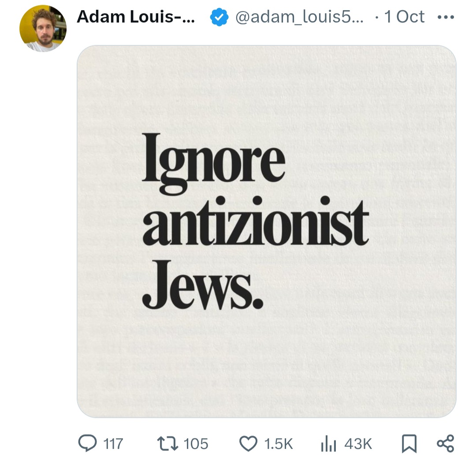Click the 117 replies count
This screenshot has height=455, width=476.
tap(113, 444)
